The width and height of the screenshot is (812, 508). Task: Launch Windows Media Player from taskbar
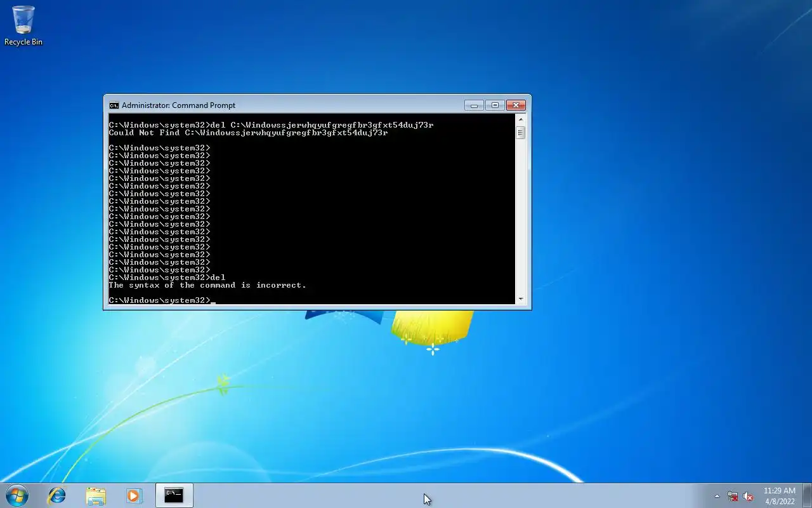(134, 495)
